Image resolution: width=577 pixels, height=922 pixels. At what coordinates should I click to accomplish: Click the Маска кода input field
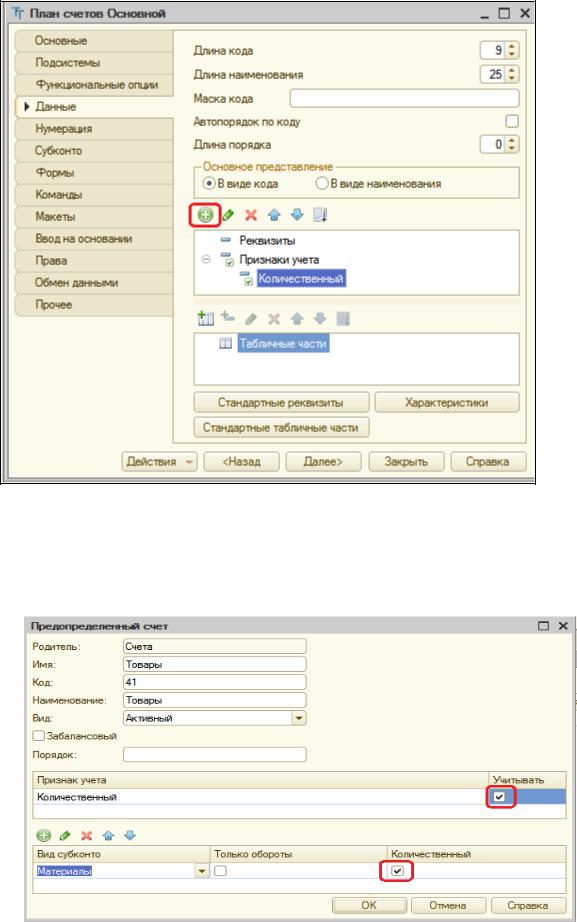[405, 98]
